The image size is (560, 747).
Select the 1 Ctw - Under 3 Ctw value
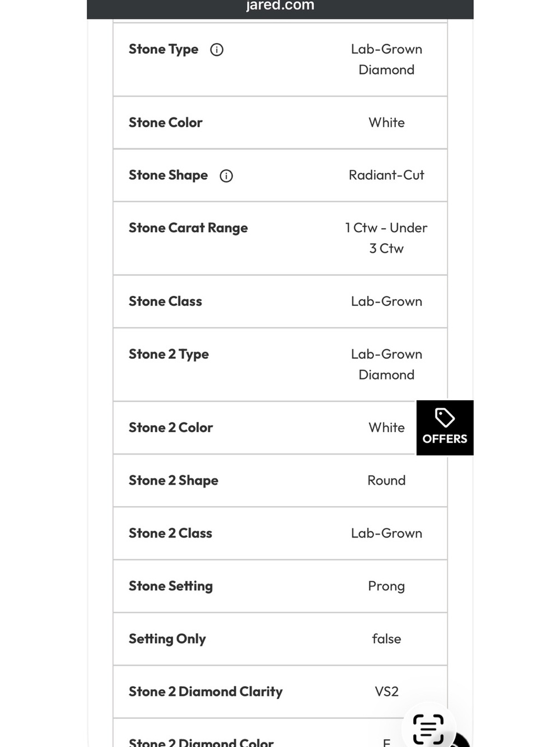[x=386, y=238]
